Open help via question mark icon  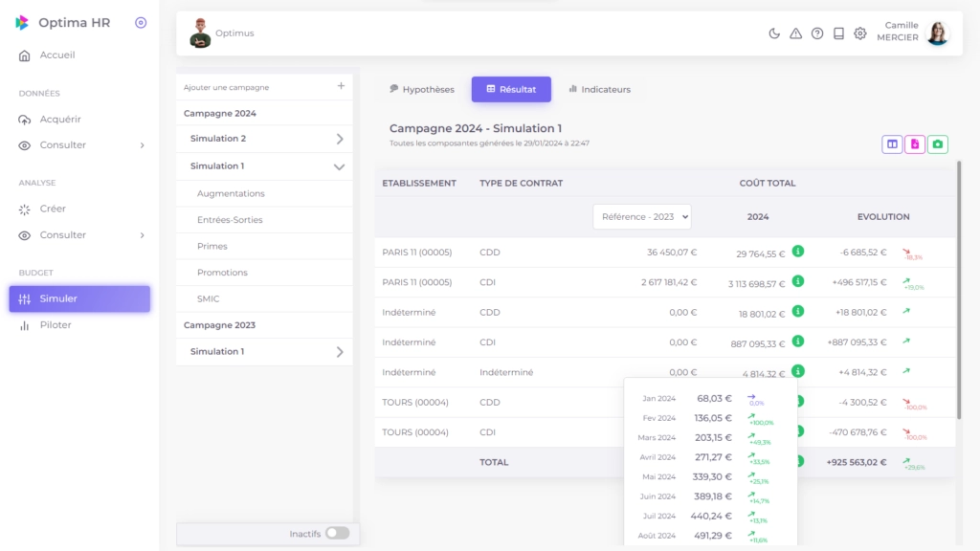(817, 33)
